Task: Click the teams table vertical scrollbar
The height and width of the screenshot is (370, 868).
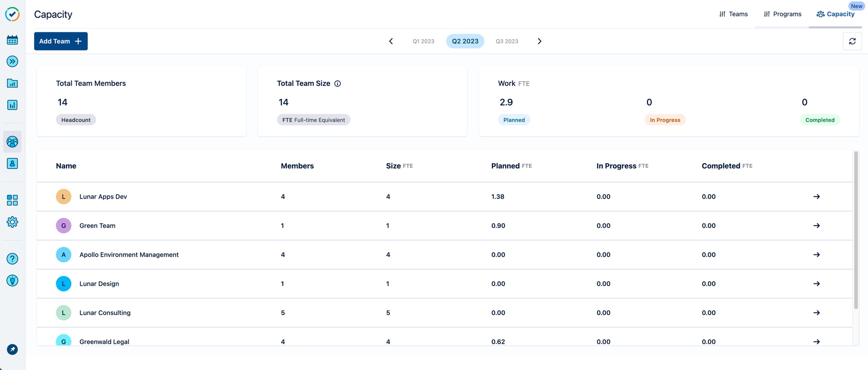Action: coord(856,230)
